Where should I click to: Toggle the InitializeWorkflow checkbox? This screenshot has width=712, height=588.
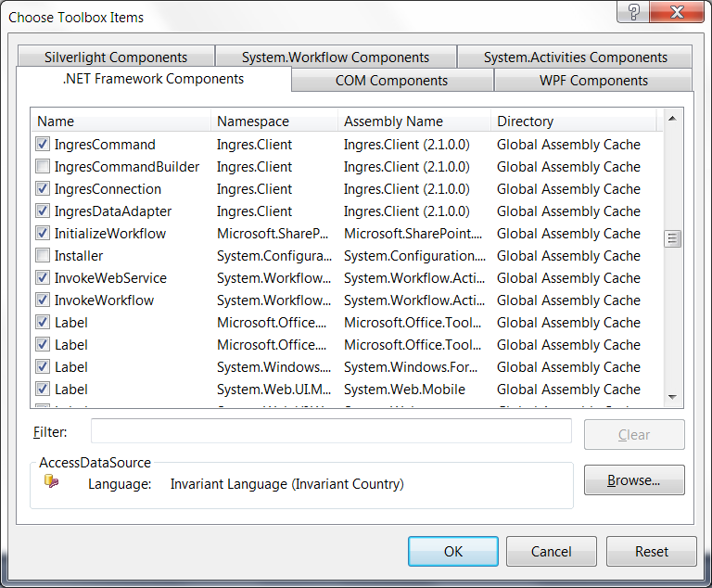point(43,234)
